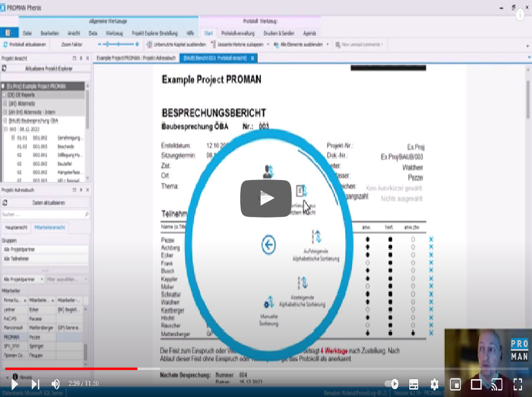Screen dimensions: 532x397
Task: Click the back arrow in the radial menu
Action: point(269,244)
